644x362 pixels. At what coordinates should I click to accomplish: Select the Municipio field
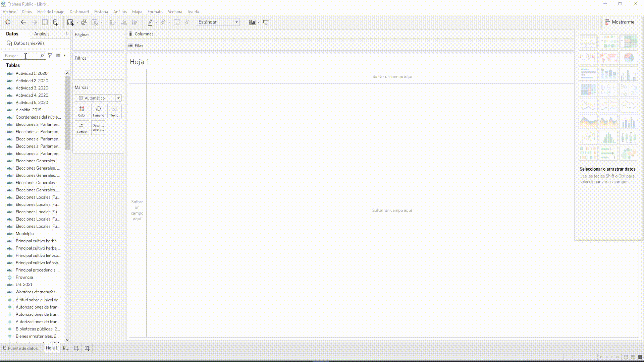(24, 234)
